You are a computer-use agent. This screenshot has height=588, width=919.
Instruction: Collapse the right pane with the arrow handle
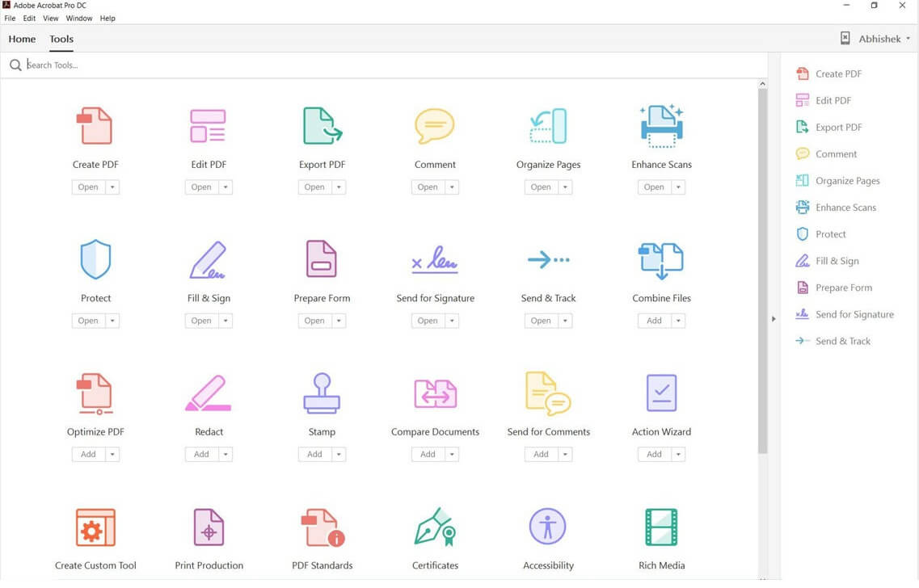[774, 319]
